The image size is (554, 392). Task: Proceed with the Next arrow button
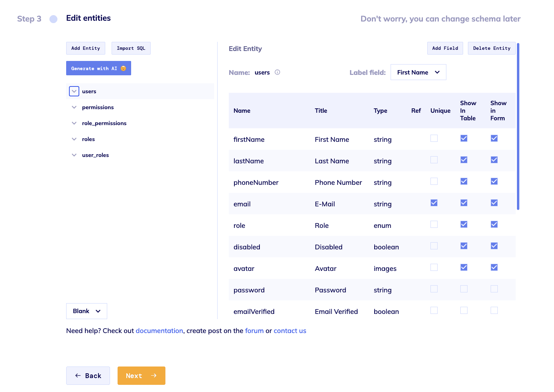(141, 376)
